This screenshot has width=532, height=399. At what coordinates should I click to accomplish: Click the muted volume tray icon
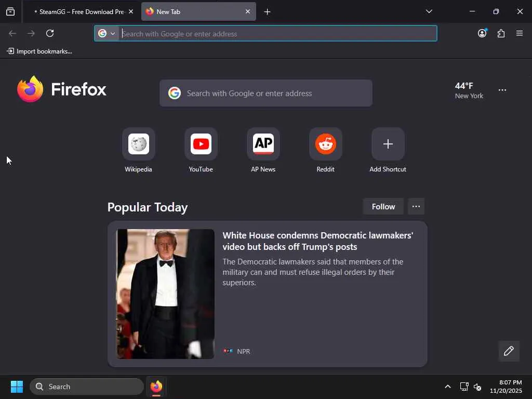(477, 387)
